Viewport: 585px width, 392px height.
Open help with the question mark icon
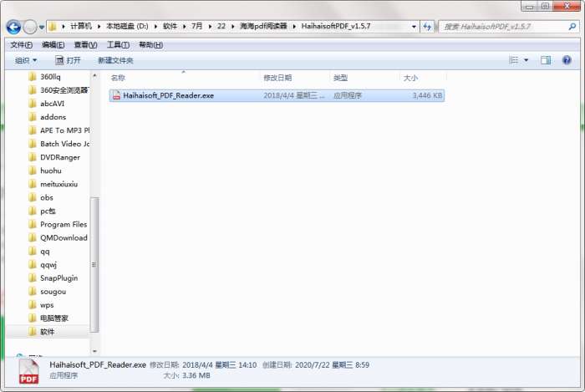tap(567, 60)
